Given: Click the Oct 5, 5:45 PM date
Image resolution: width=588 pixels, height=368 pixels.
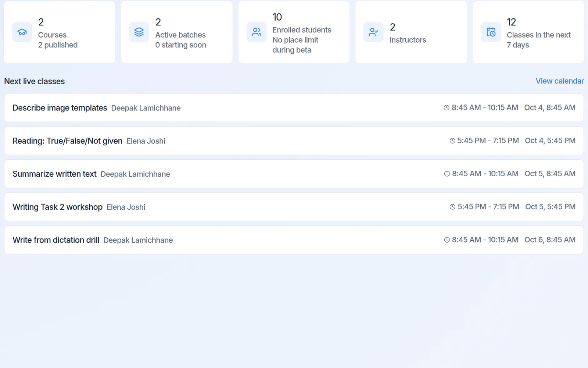Looking at the screenshot, I should pos(551,207).
